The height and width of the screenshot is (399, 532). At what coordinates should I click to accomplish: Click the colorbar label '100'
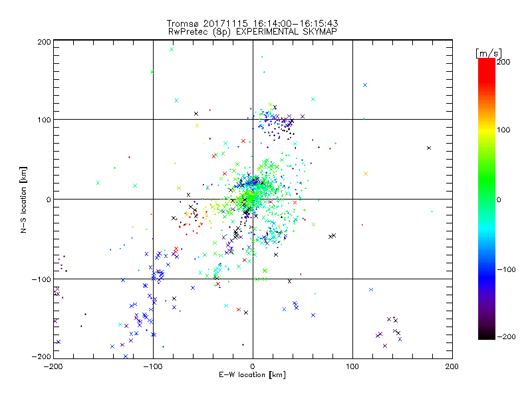(x=503, y=130)
